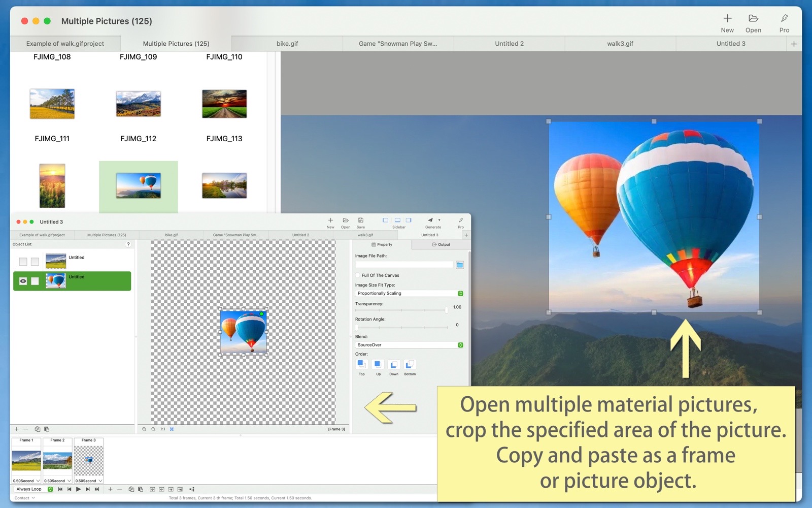
Task: Hide the balloon object using the eye icon
Action: (23, 281)
